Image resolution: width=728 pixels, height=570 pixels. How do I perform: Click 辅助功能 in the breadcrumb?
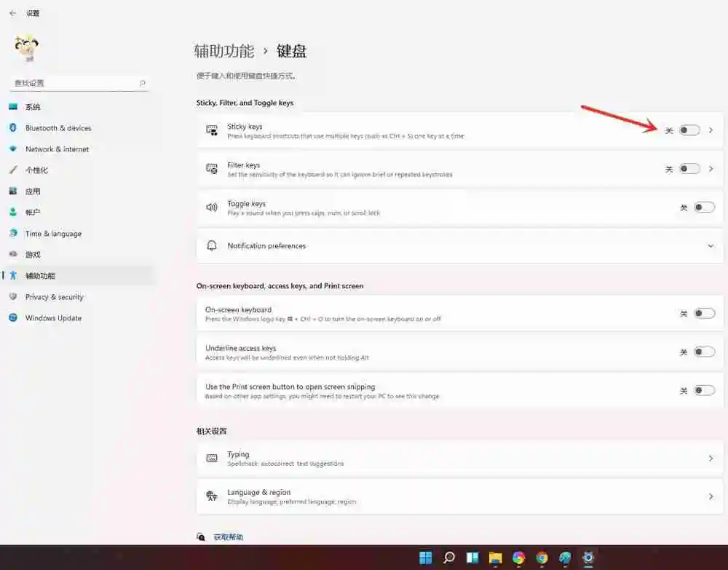(x=224, y=51)
